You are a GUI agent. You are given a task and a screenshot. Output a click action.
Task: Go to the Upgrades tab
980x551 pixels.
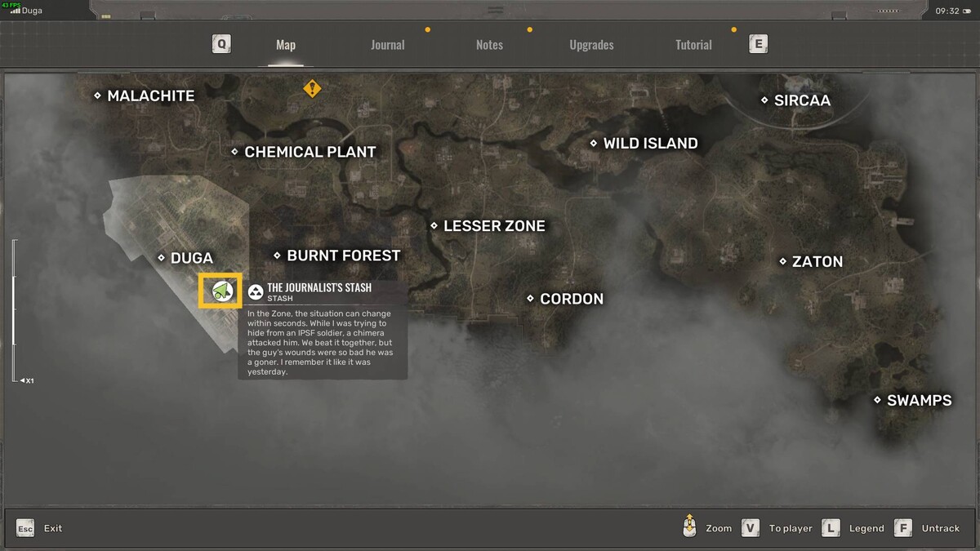point(591,45)
